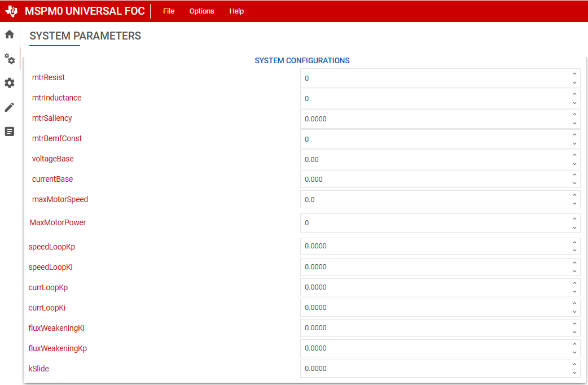Click the Texas Instruments logo icon
This screenshot has height=385, width=588.
tap(11, 11)
